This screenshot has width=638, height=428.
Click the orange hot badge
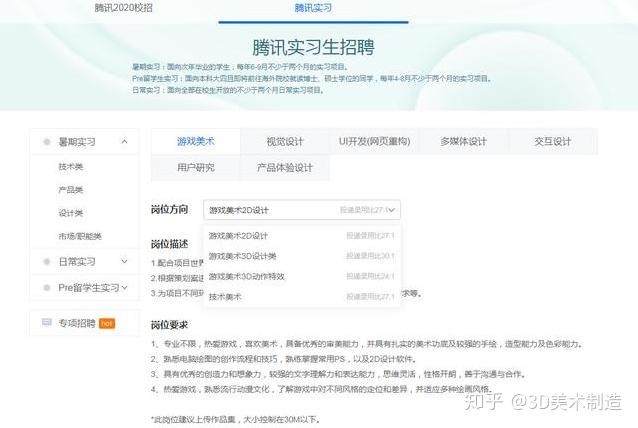click(107, 323)
